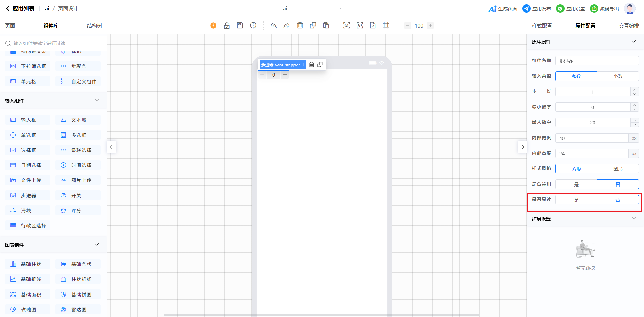Screen dimensions: 644x317
Task: Click the orange info icon
Action: pos(213,25)
